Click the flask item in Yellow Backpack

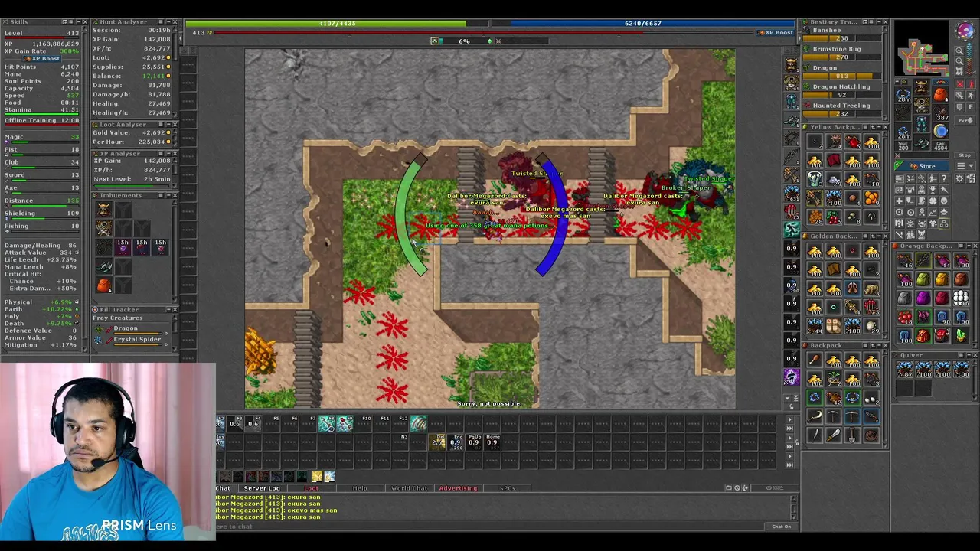click(x=815, y=179)
